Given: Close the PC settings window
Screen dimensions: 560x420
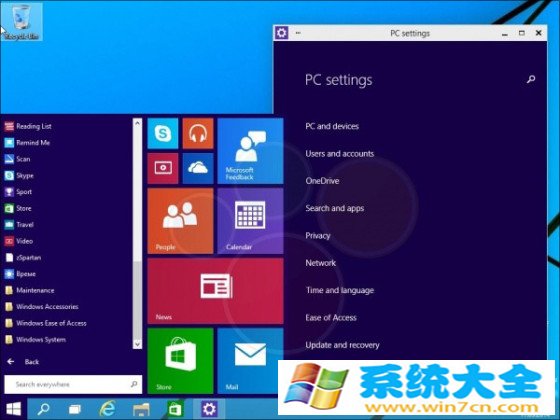Looking at the screenshot, I should pos(539,33).
